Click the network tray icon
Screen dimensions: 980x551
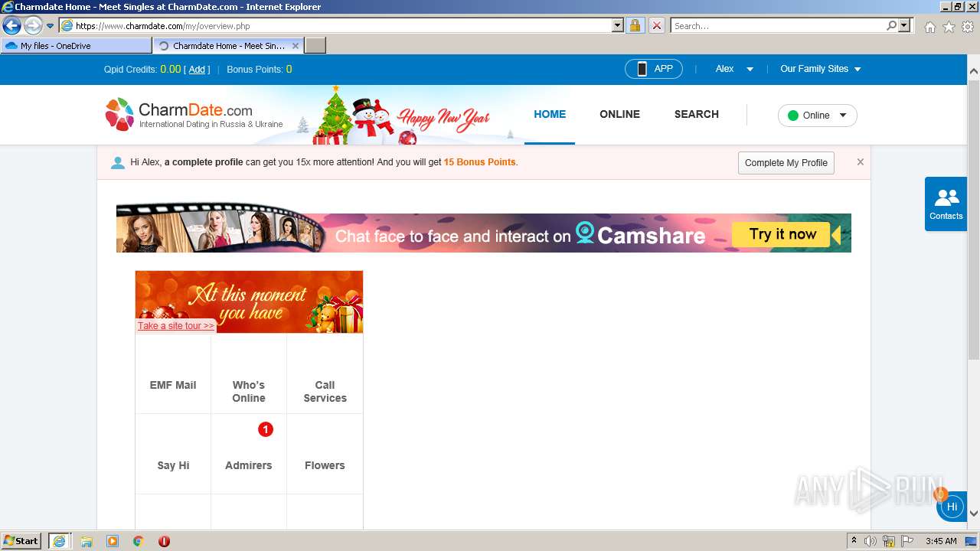pyautogui.click(x=889, y=541)
